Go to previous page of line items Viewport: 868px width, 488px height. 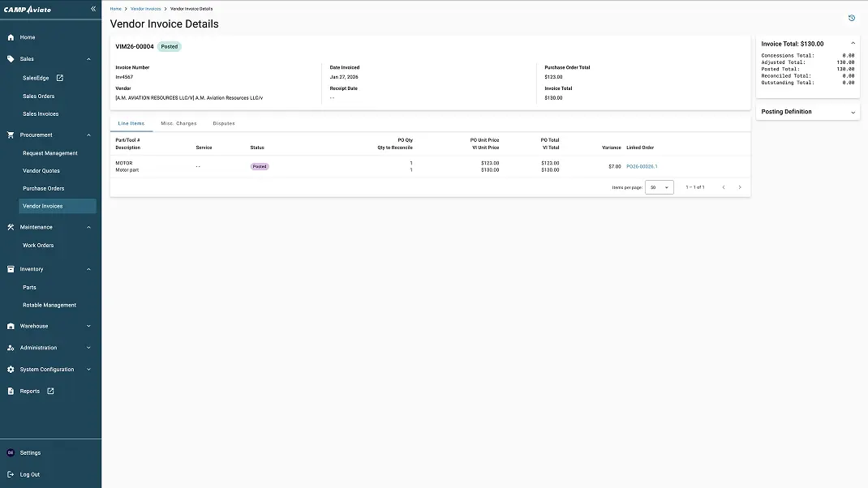point(724,187)
